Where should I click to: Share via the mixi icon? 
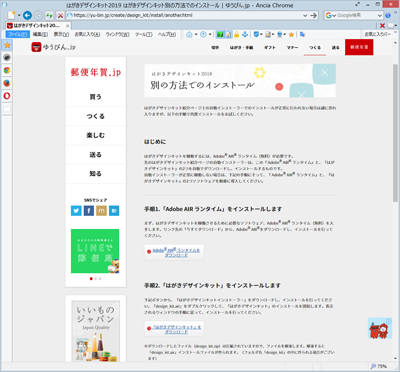(101, 211)
